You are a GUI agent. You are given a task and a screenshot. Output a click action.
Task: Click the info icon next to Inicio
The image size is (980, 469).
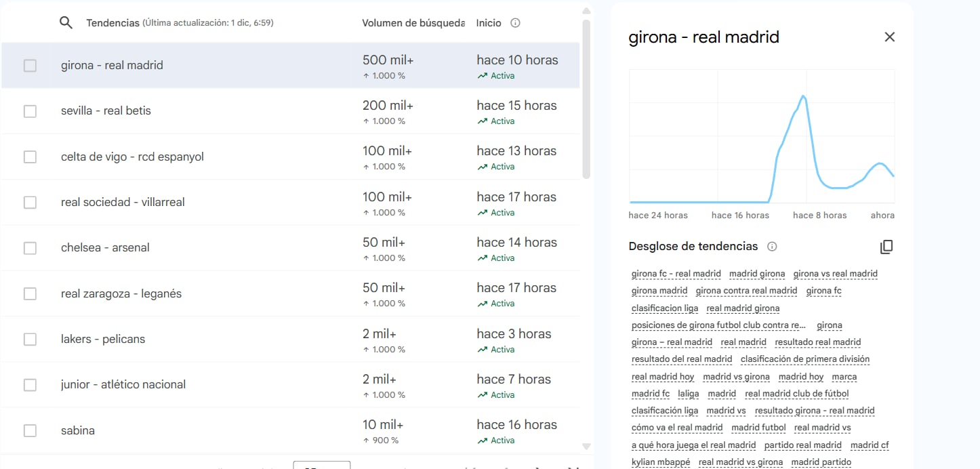point(515,23)
